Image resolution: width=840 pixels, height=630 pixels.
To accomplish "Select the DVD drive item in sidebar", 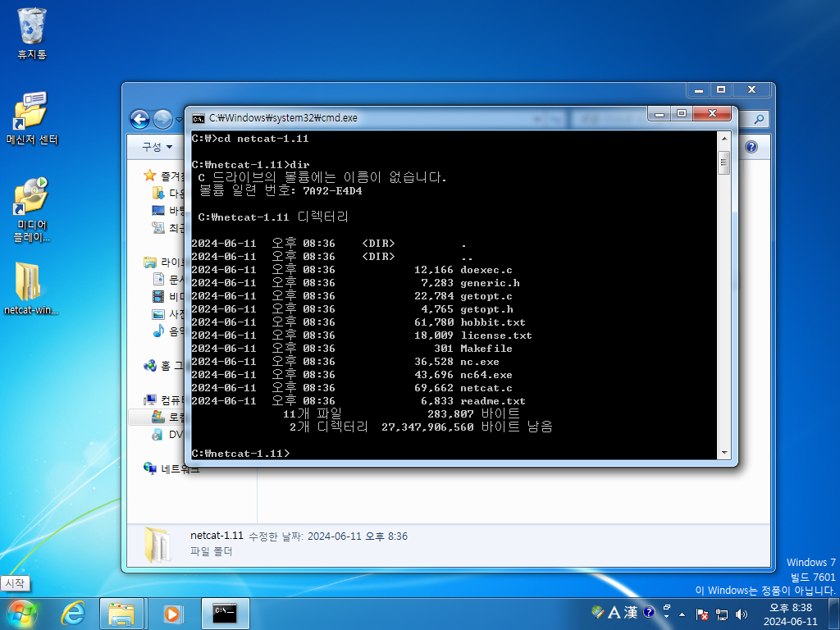I will (167, 434).
